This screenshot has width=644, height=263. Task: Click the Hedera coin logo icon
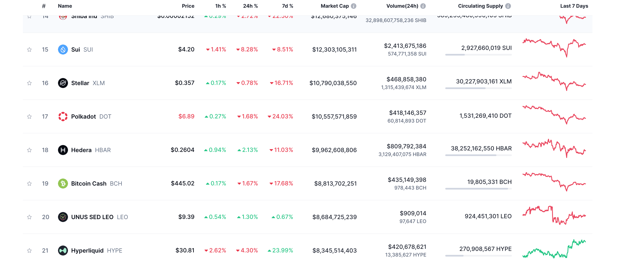63,150
